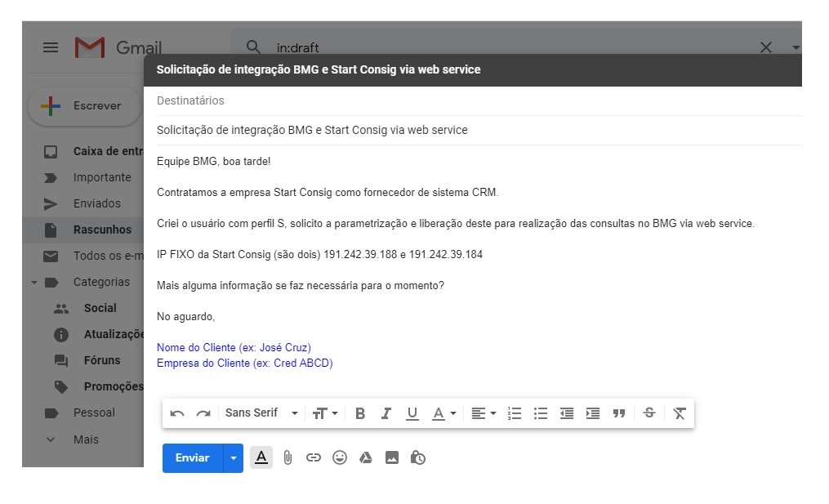
Task: Click the 'Equipe BMG, boa tarde!' line
Action: pyautogui.click(x=214, y=162)
